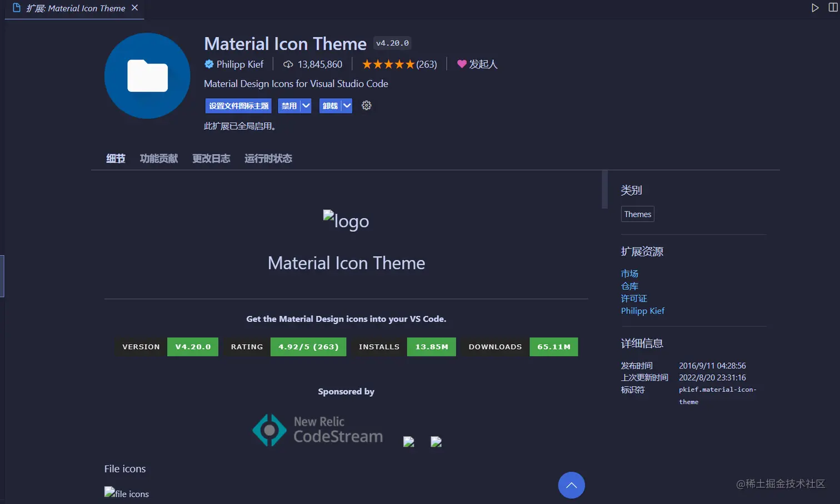
Task: Switch to the 更改日志 tab
Action: click(211, 159)
